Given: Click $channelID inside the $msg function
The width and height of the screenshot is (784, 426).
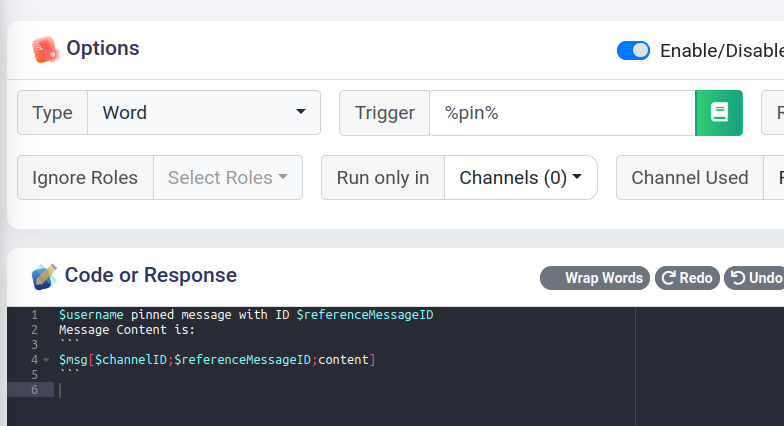Looking at the screenshot, I should [x=130, y=360].
